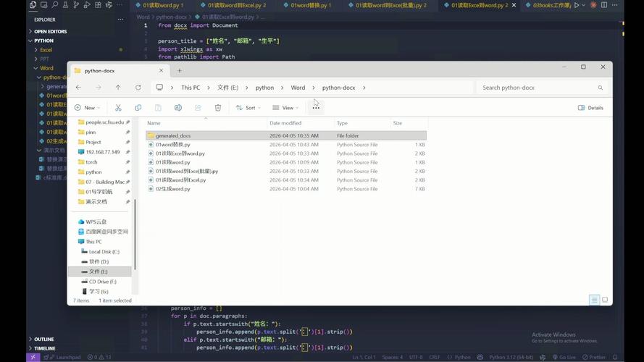644x362 pixels.
Task: Click the Python 3.12 interpreter in status bar
Action: (x=511, y=357)
